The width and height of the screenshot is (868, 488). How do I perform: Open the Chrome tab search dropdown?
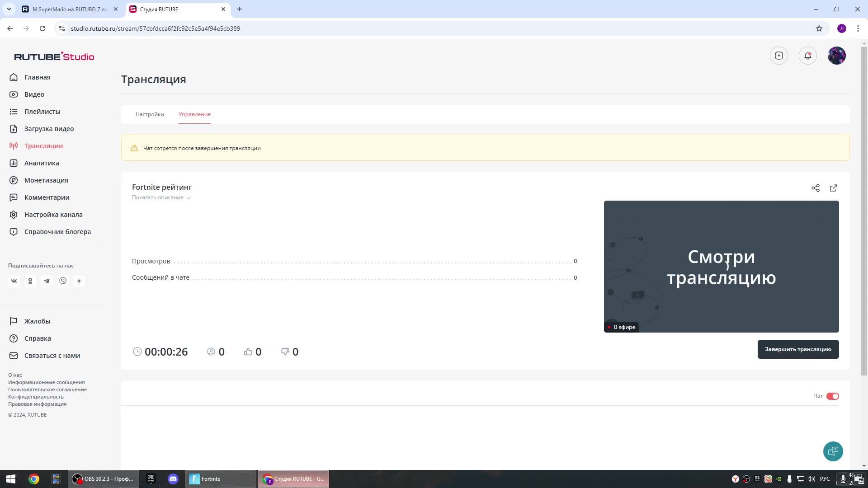pyautogui.click(x=9, y=9)
